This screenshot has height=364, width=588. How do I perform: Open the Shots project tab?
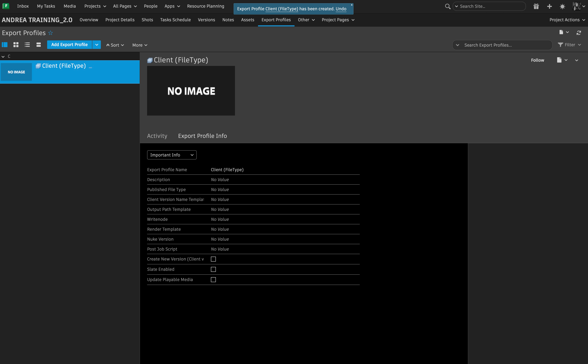[x=147, y=20]
